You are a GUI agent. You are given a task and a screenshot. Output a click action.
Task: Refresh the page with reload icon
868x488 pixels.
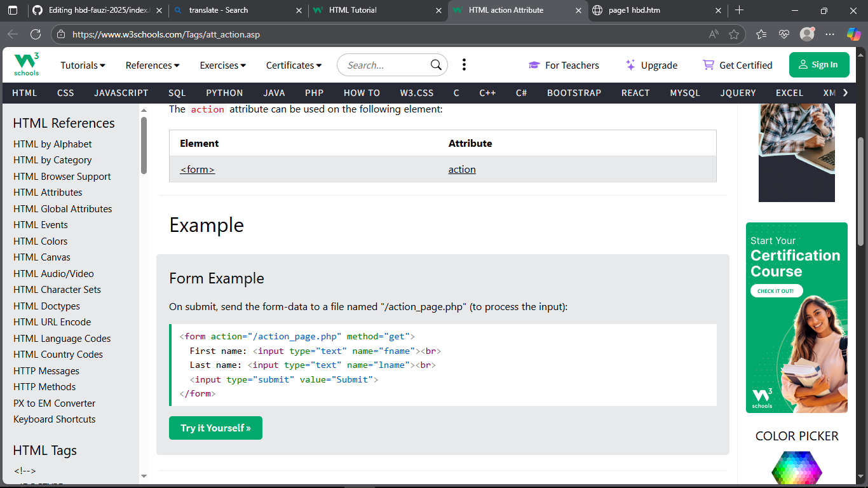[36, 34]
